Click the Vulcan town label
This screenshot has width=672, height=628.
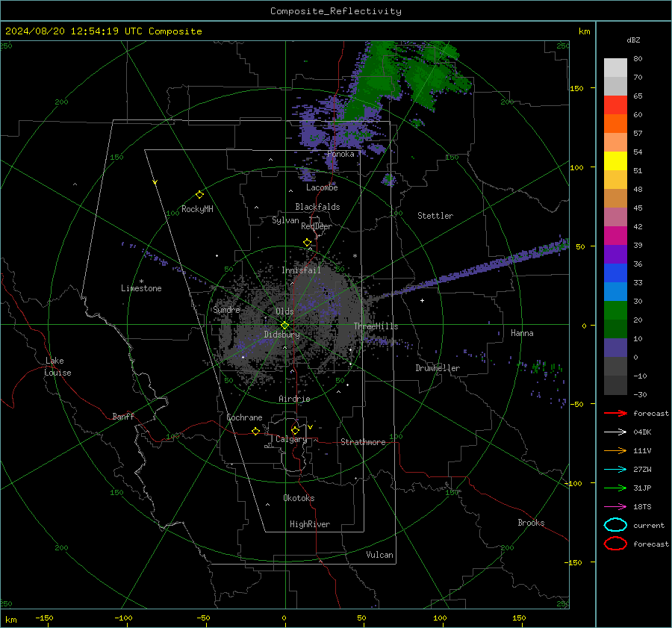click(380, 555)
